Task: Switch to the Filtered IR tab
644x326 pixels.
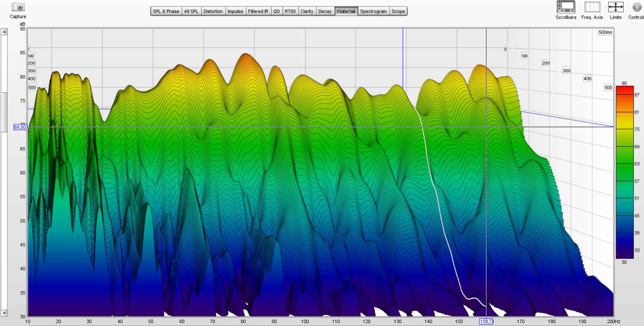Action: pos(258,11)
